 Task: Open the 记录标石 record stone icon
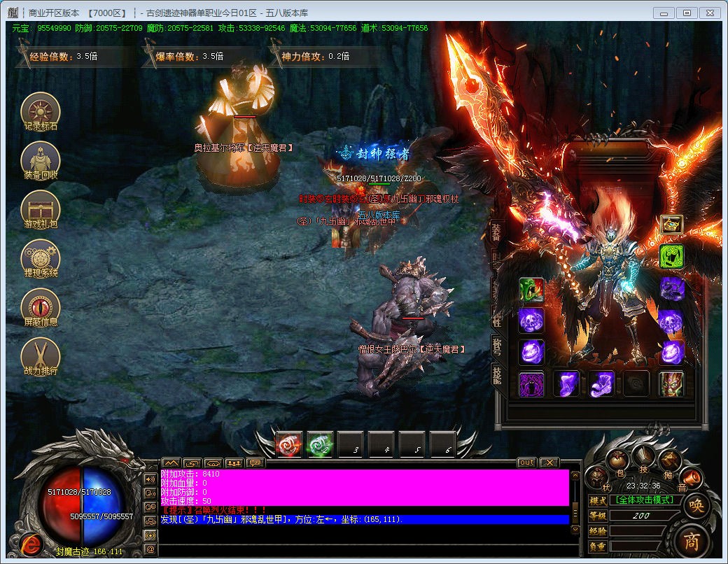41,113
